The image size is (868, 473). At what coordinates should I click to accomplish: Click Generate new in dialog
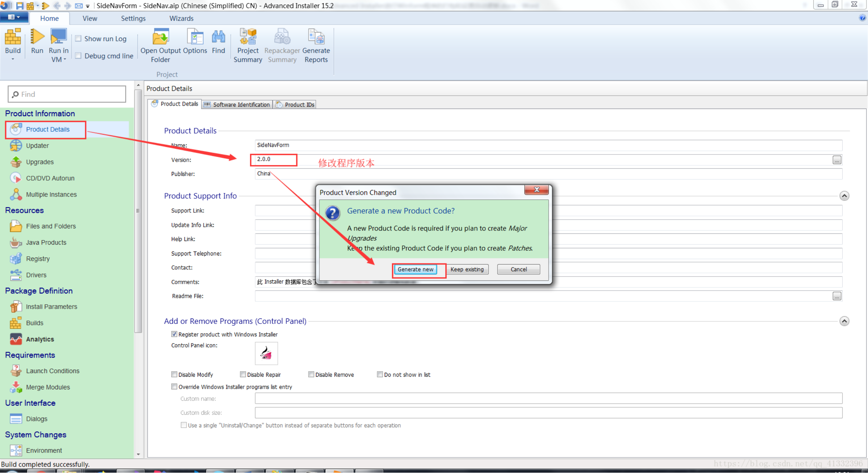[x=415, y=269]
